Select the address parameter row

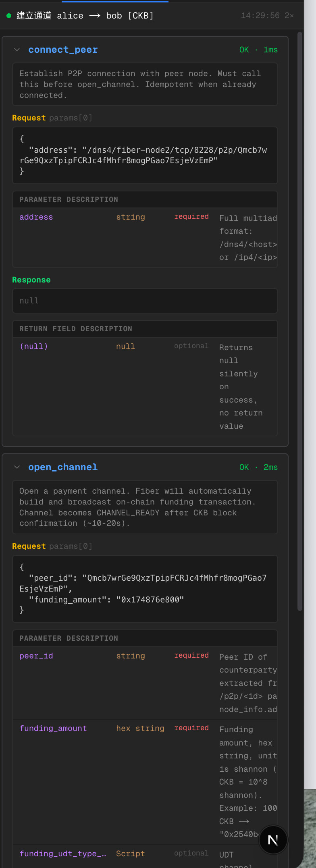pyautogui.click(x=145, y=237)
